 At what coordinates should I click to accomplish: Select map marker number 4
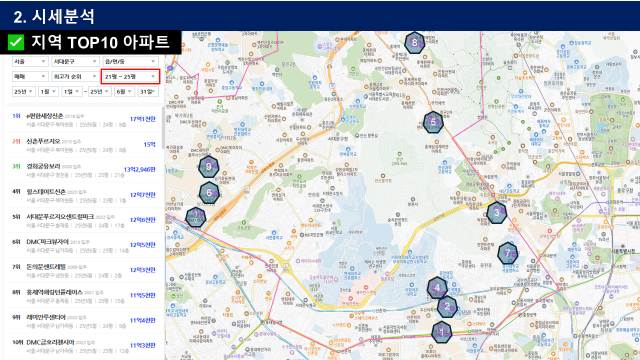click(437, 288)
